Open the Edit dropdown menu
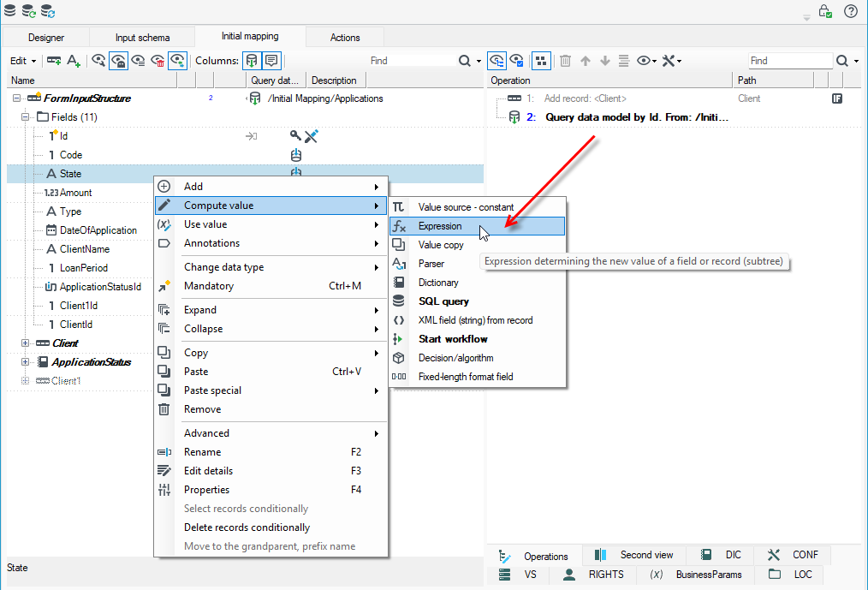 (23, 61)
